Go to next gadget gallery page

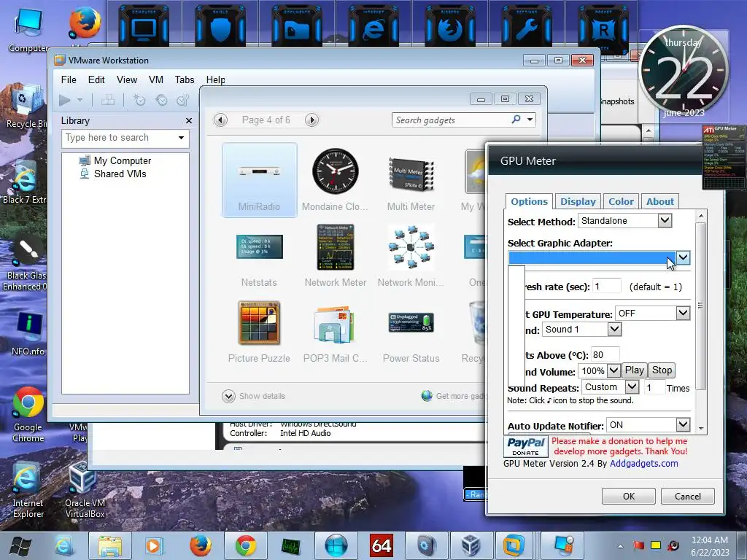(311, 120)
